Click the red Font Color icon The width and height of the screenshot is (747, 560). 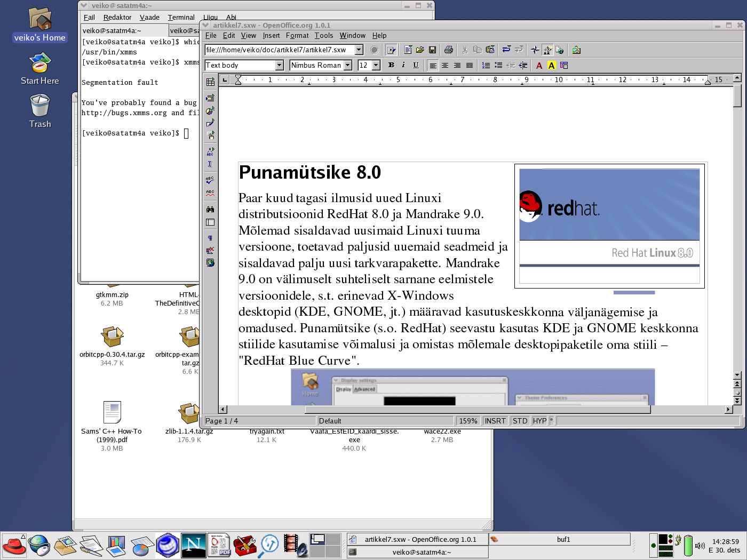[539, 65]
